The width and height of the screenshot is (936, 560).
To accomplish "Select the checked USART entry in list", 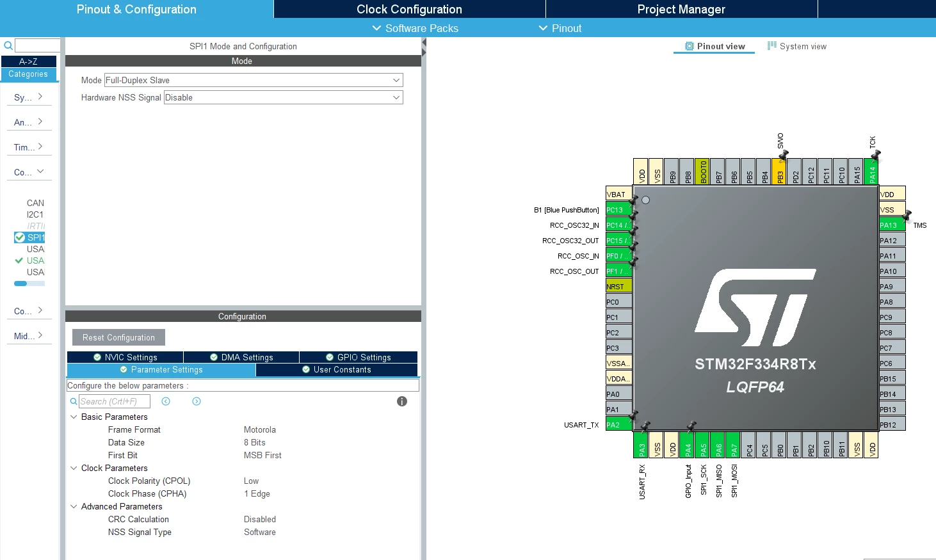I will click(x=35, y=260).
